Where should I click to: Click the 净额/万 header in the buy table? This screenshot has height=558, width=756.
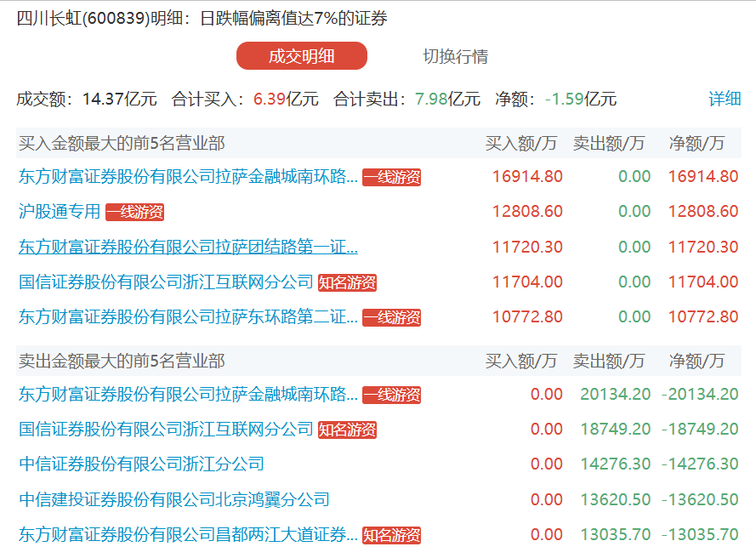pyautogui.click(x=697, y=143)
